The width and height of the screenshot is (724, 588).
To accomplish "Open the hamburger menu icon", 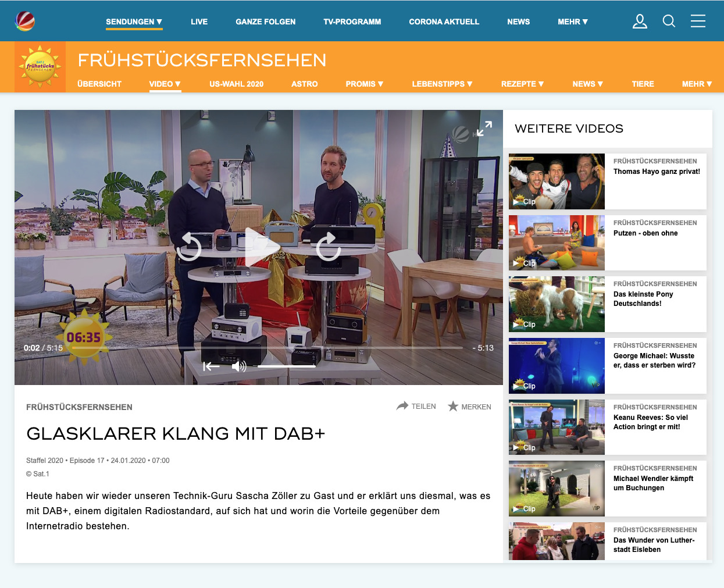I will click(698, 22).
